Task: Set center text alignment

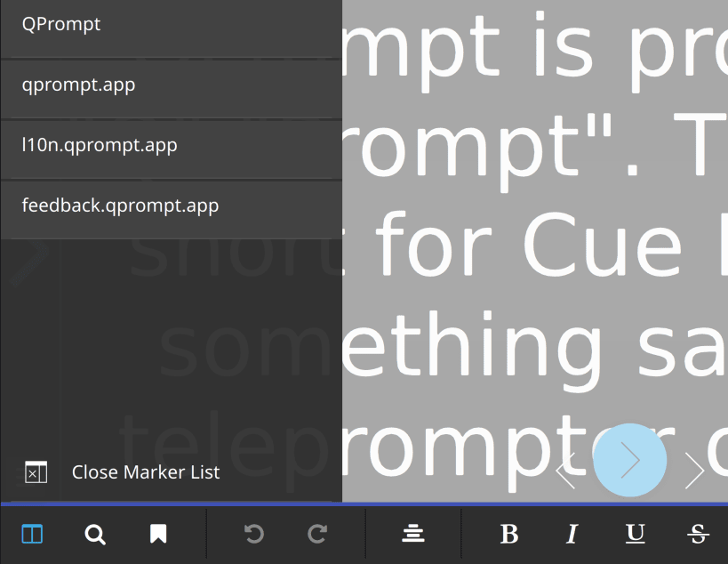Action: (413, 534)
